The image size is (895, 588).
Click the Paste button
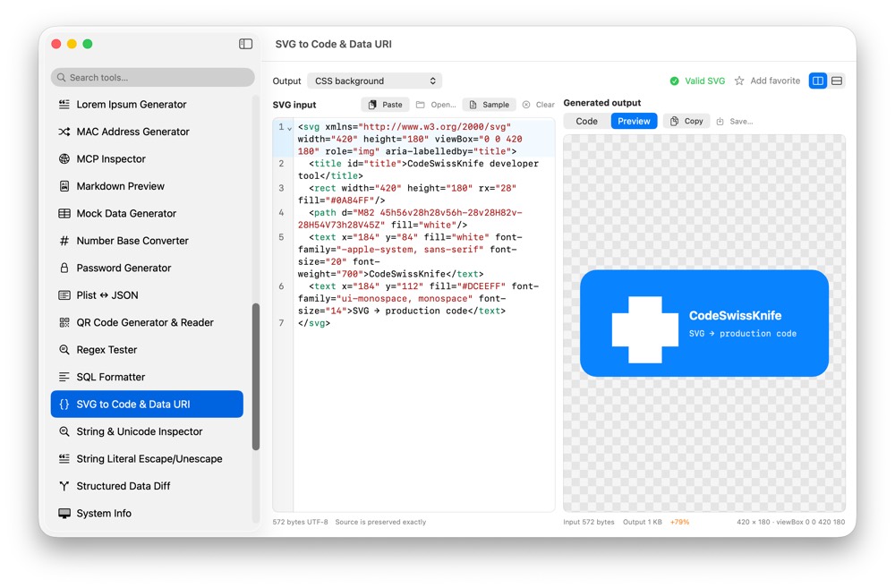pyautogui.click(x=385, y=105)
